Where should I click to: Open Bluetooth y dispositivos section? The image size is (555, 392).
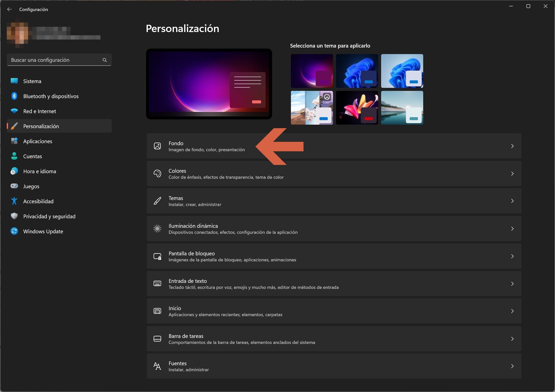click(59, 96)
